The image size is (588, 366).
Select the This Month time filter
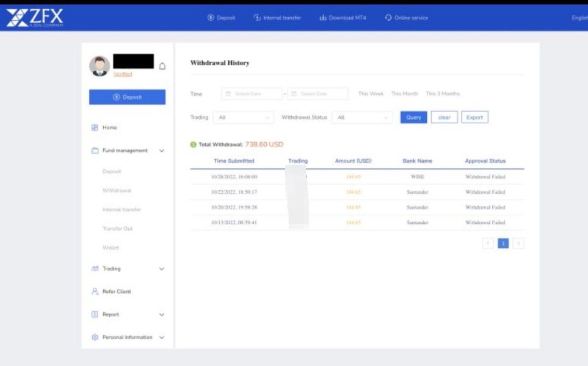point(404,94)
